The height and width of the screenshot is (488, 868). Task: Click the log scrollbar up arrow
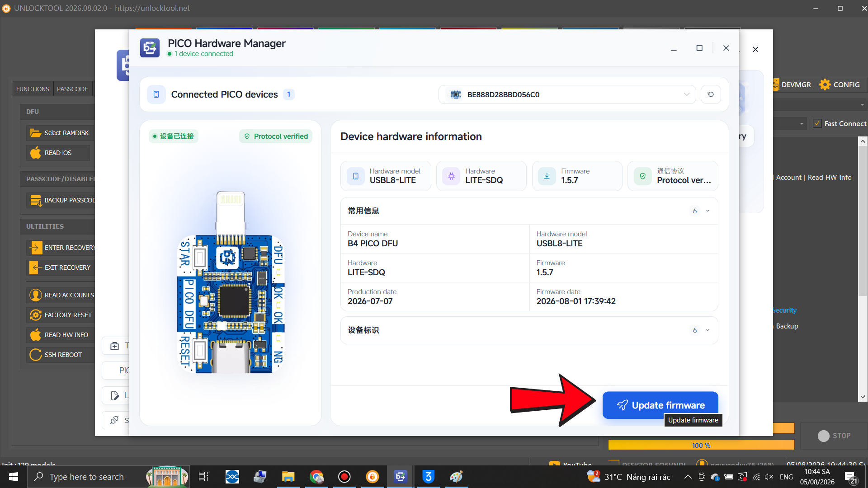click(863, 141)
